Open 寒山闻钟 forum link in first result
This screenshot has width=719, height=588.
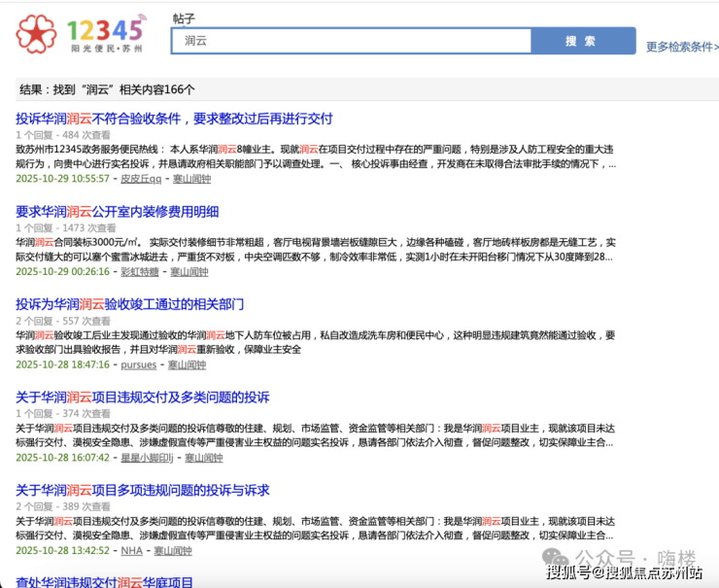(191, 179)
